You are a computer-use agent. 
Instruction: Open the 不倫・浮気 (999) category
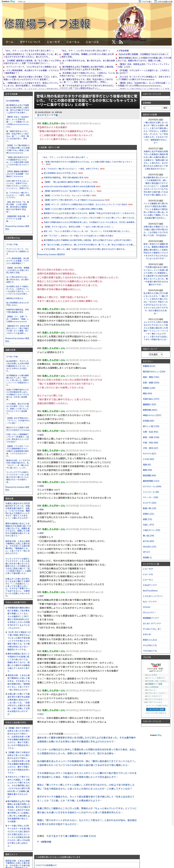[x=150, y=443]
